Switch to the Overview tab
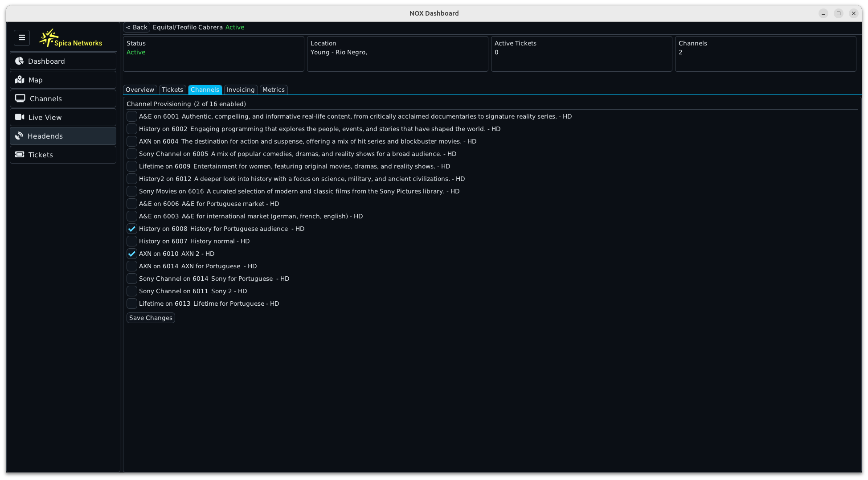 coord(140,90)
